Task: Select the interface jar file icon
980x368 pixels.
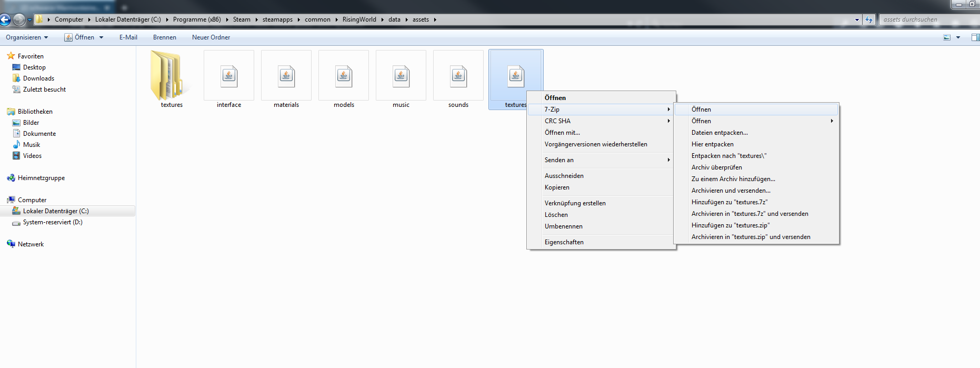Action: (229, 76)
